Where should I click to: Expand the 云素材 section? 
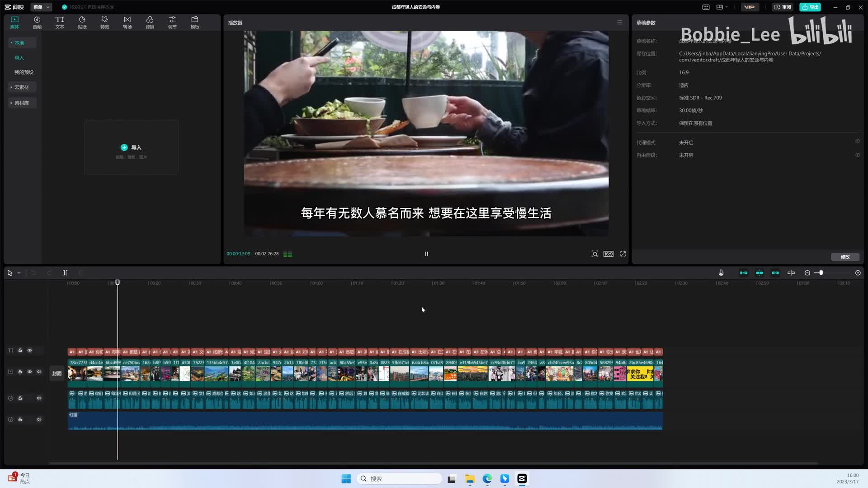21,87
